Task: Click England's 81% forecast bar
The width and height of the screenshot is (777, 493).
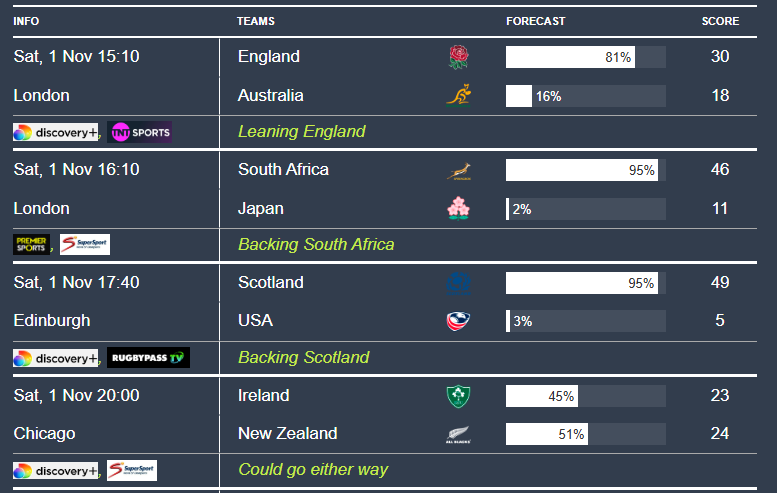Action: [570, 57]
